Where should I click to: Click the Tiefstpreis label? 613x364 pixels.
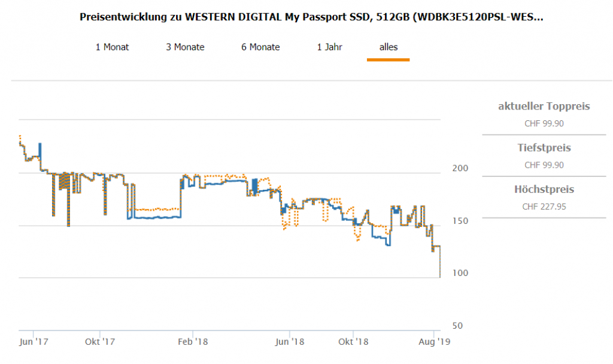[544, 148]
